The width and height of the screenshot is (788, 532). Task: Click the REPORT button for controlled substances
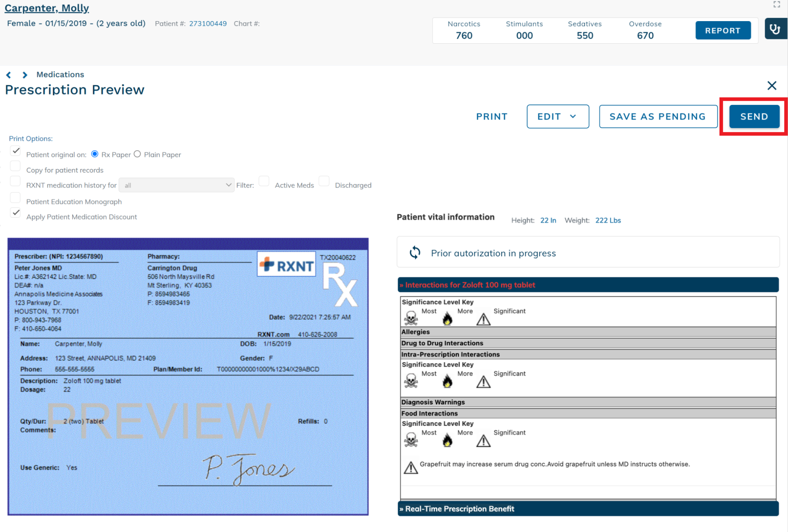click(x=723, y=30)
